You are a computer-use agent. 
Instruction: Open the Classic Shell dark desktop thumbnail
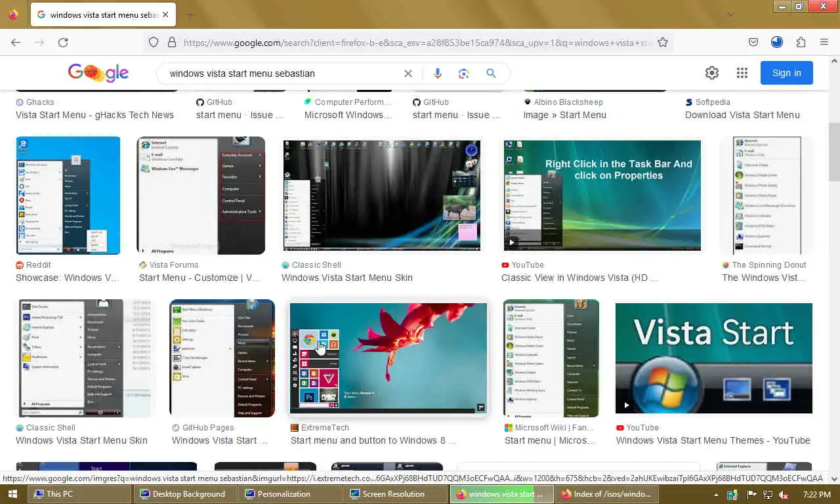pos(382,196)
